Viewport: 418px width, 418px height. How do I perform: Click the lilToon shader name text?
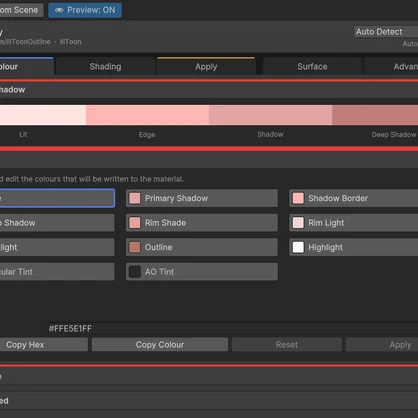[x=71, y=42]
